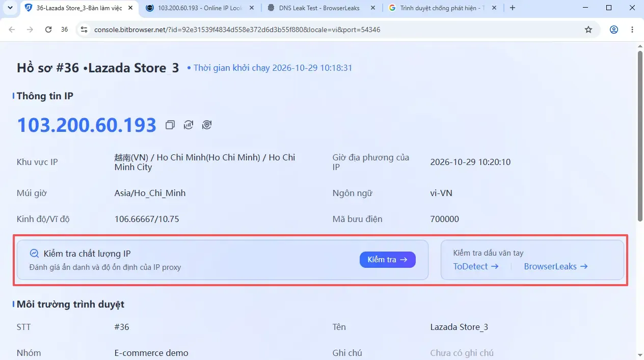Open the ToDetect link
The image size is (644, 360).
476,266
